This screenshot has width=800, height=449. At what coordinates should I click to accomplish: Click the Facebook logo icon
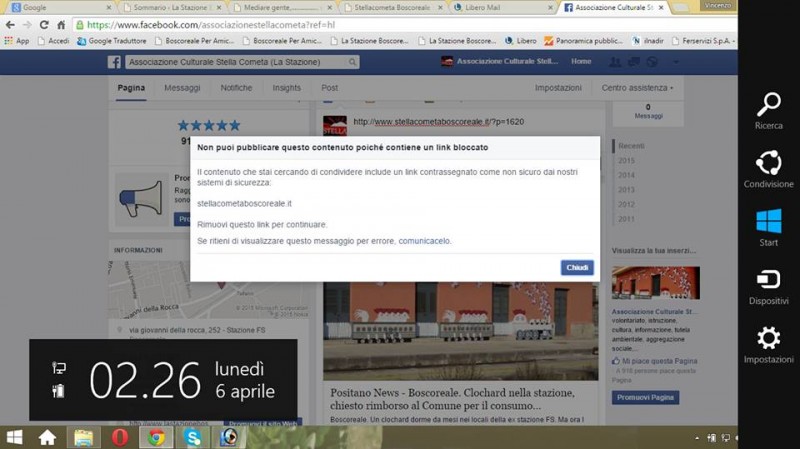click(114, 62)
